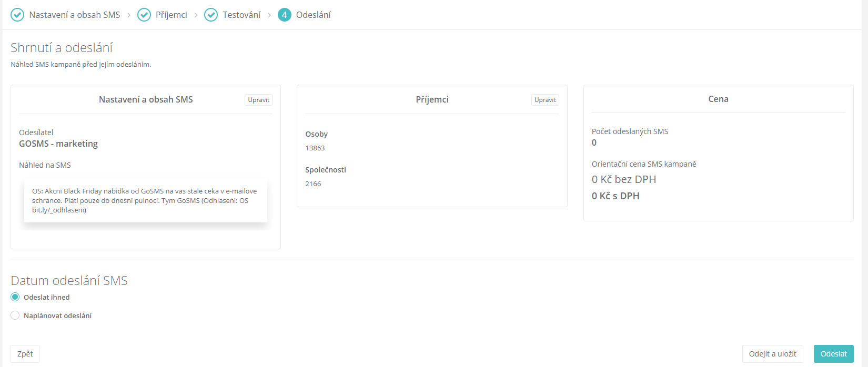Click the Počet odeslaných SMS label
Image resolution: width=868 pixels, height=367 pixels.
pyautogui.click(x=630, y=131)
